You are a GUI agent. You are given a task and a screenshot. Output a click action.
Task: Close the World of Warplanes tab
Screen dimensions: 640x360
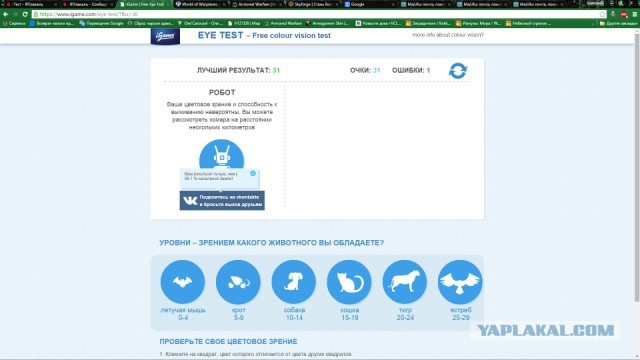pyautogui.click(x=224, y=4)
